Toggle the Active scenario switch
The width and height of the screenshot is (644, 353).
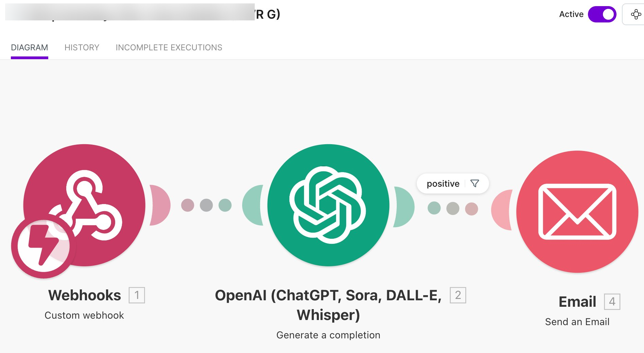pyautogui.click(x=602, y=14)
